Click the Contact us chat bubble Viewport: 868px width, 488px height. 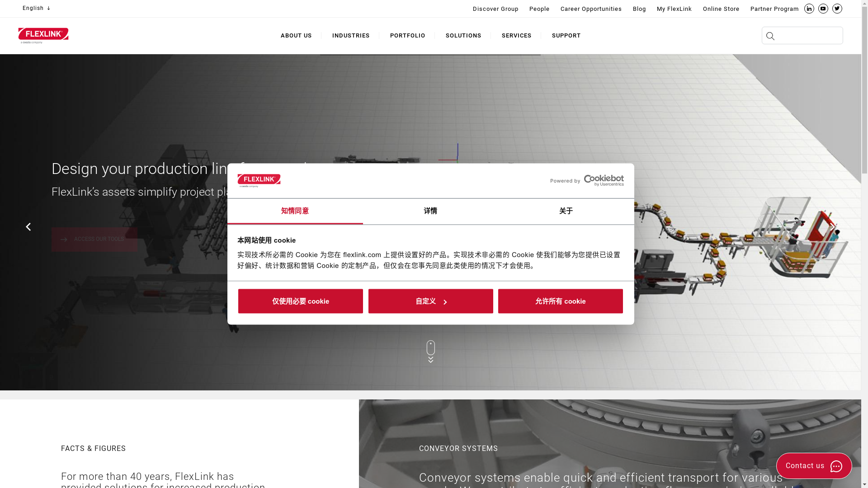pyautogui.click(x=814, y=466)
